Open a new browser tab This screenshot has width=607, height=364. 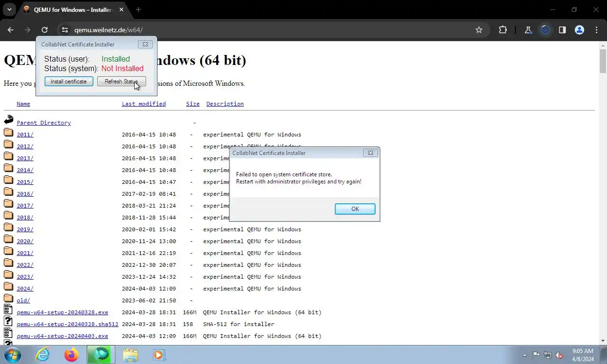coord(138,9)
